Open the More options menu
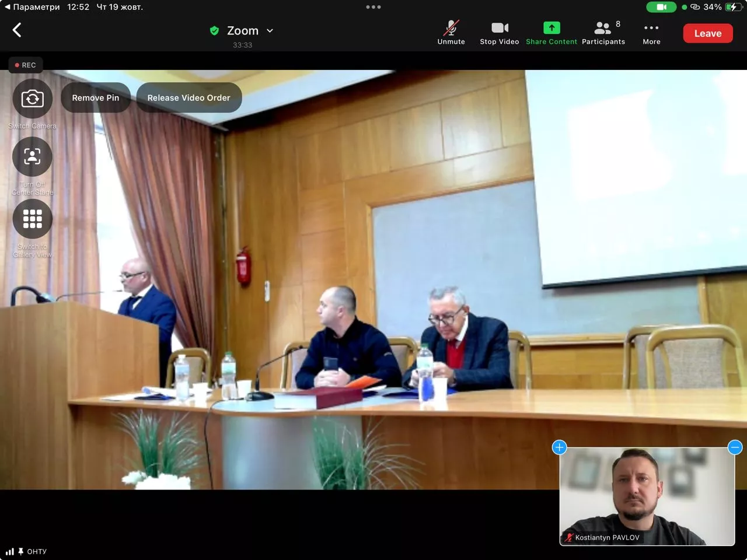Viewport: 747px width, 560px height. tap(651, 33)
